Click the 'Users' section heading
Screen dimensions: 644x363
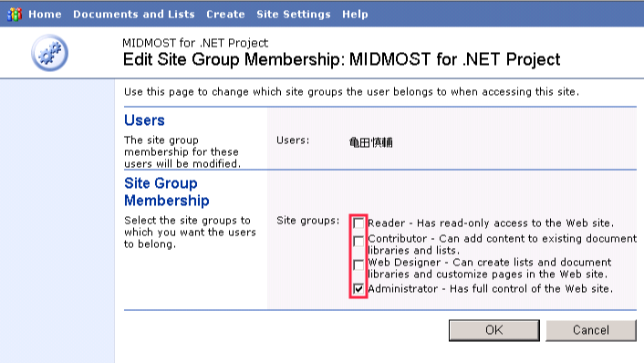144,120
